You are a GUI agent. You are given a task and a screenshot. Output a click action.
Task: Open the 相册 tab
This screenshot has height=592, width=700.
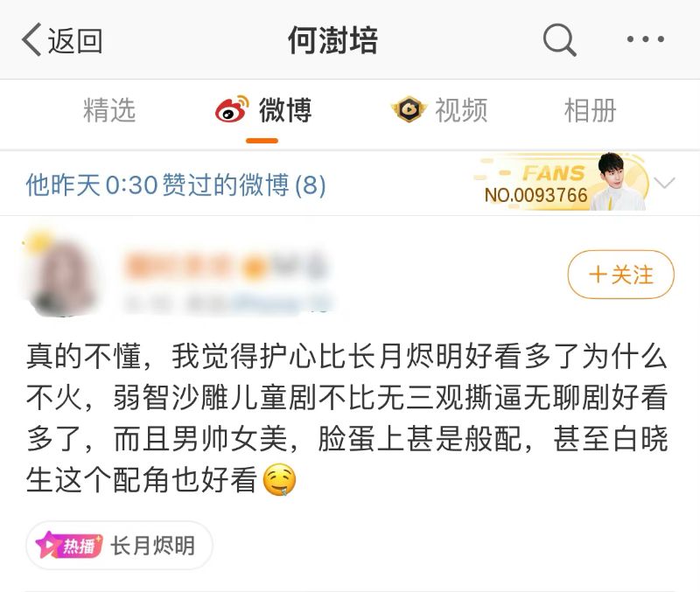pyautogui.click(x=590, y=110)
